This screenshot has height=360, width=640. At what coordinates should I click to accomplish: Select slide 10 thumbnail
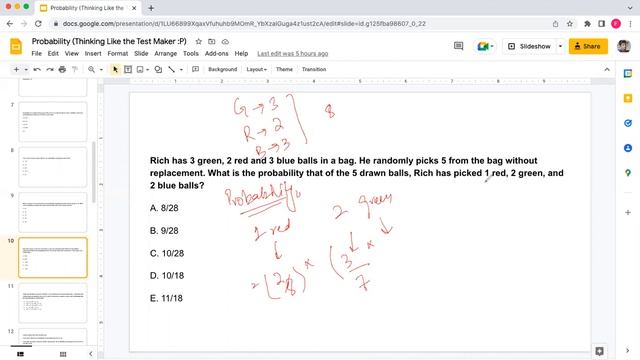point(53,258)
